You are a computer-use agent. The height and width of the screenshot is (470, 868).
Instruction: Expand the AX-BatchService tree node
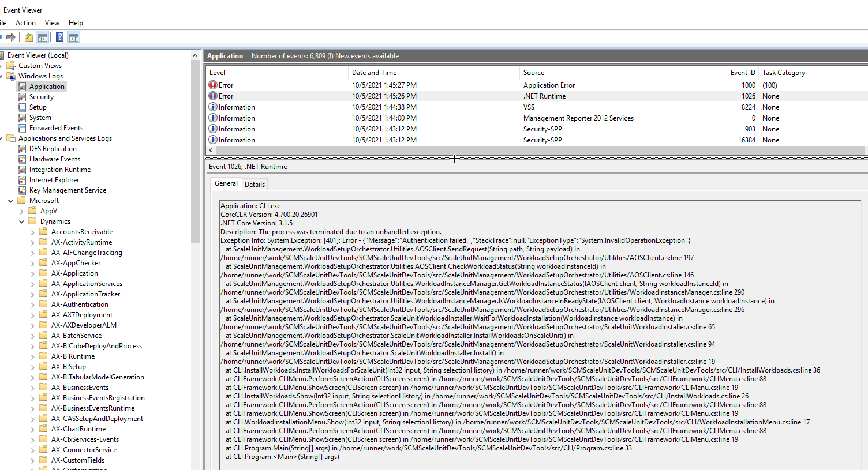click(x=33, y=335)
